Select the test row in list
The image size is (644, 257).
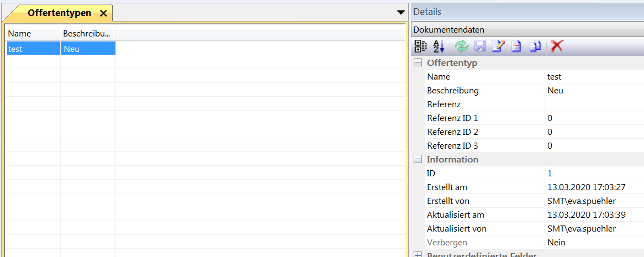click(32, 49)
